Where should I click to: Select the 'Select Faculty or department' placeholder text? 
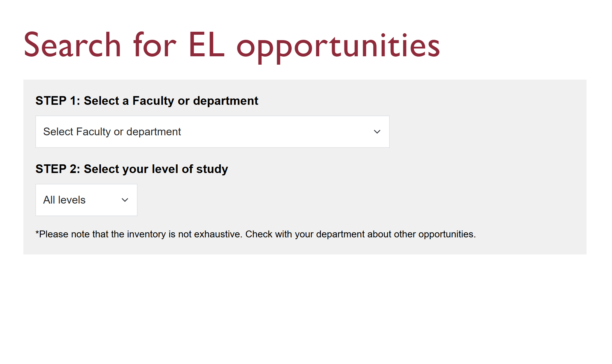112,132
